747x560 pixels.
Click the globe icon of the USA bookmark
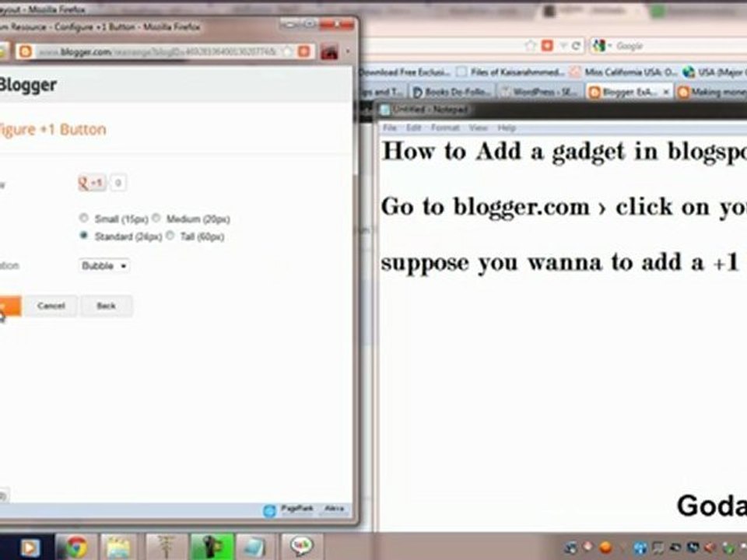(x=689, y=72)
